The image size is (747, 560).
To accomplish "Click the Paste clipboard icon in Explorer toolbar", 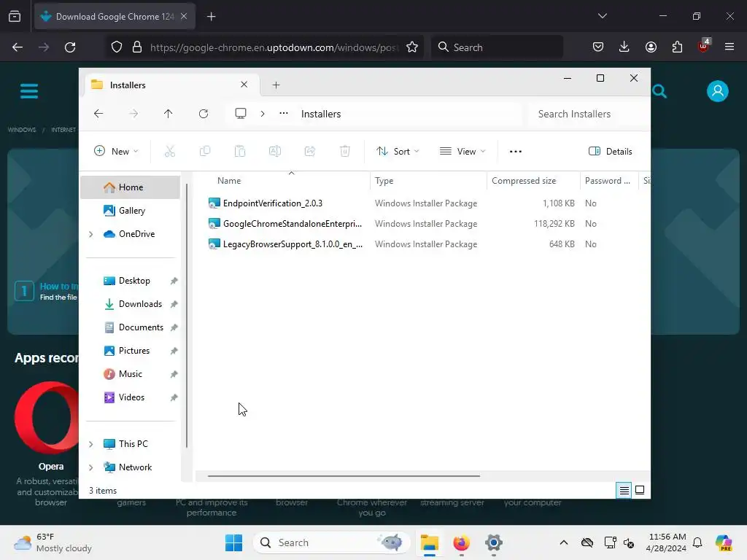I will click(x=239, y=152).
